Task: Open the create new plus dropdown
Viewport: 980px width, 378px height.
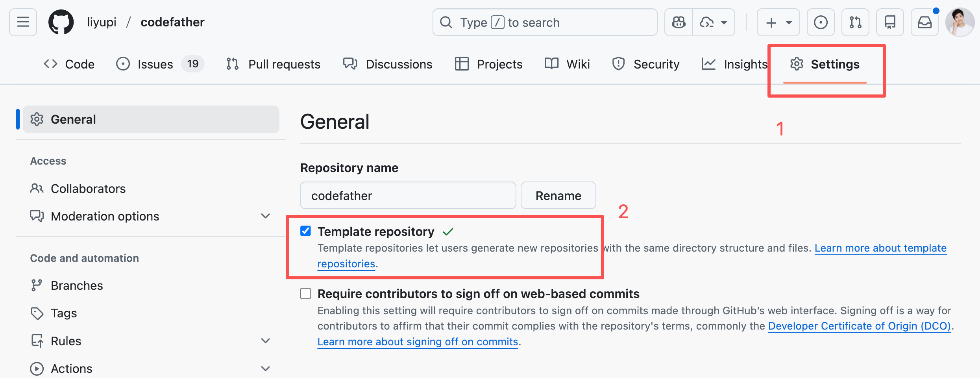Action: [x=778, y=22]
